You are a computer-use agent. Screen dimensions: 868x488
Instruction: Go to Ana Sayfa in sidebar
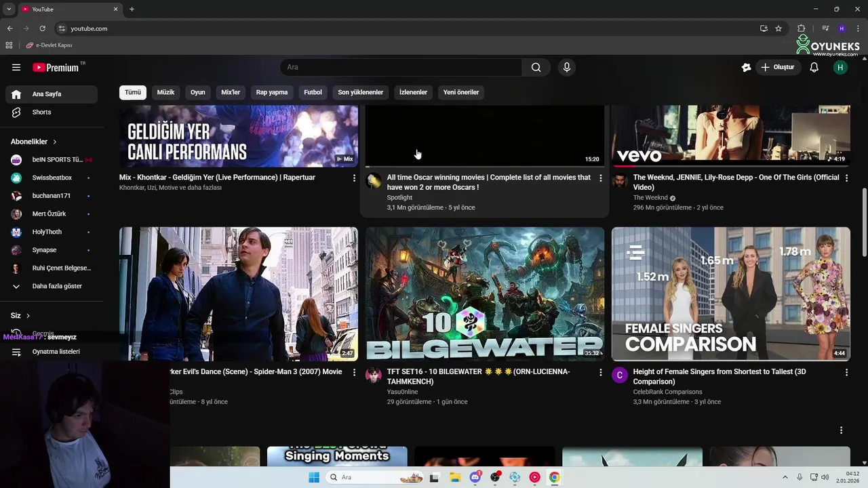tap(52, 94)
